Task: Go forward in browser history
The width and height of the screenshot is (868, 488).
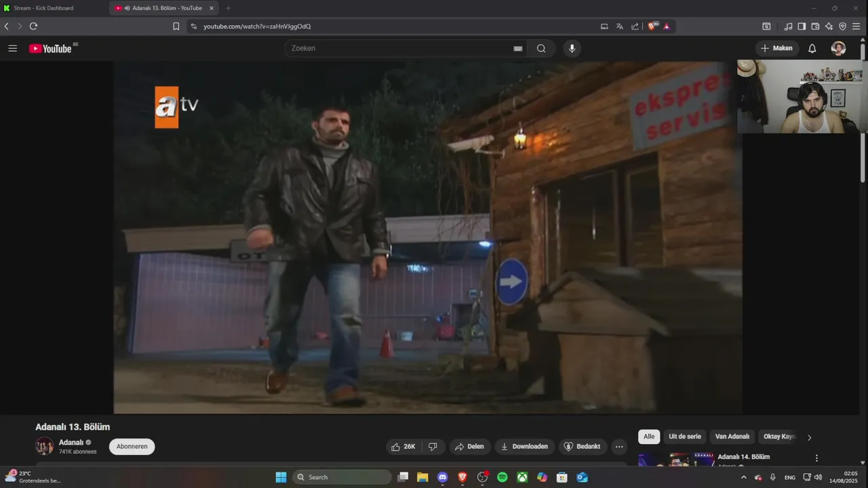Action: coord(20,26)
